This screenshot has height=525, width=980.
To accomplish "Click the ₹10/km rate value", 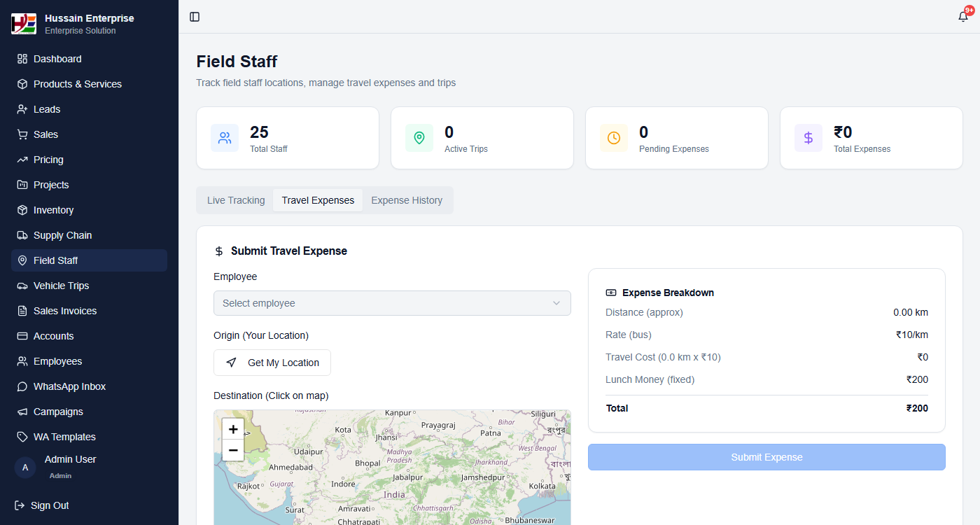I will pos(912,335).
